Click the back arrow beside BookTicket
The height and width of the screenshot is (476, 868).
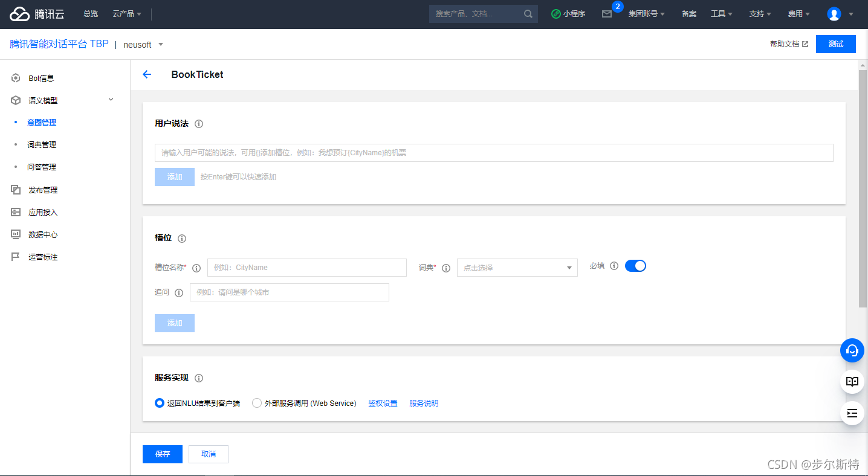pos(147,74)
